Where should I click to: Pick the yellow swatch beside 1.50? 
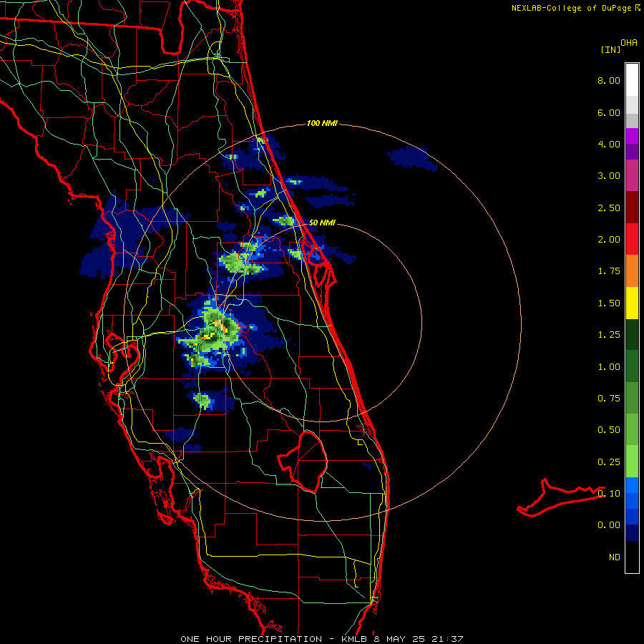632,303
